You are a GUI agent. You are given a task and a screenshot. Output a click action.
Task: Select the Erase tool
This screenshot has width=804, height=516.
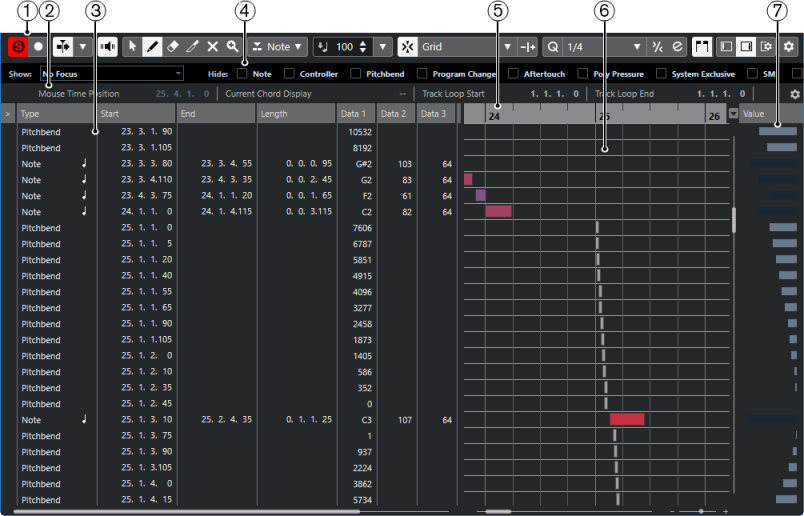[x=173, y=47]
